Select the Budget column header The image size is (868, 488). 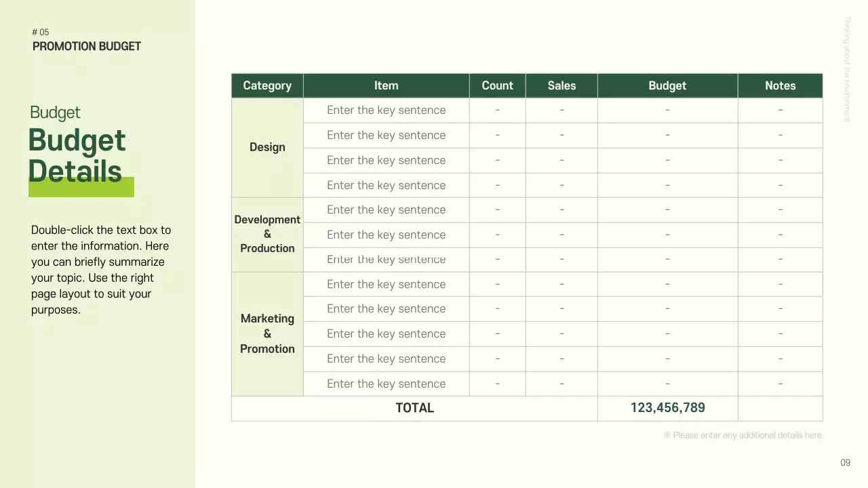(667, 85)
